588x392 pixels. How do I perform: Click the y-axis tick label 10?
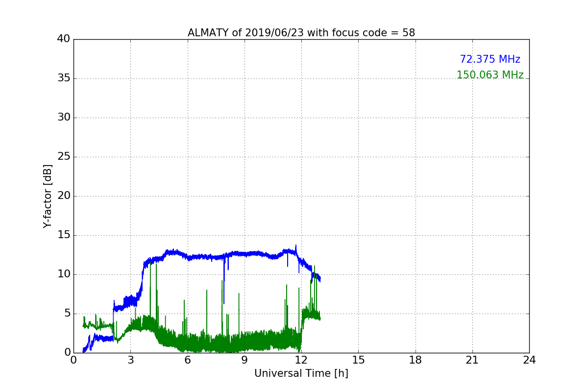click(x=64, y=274)
